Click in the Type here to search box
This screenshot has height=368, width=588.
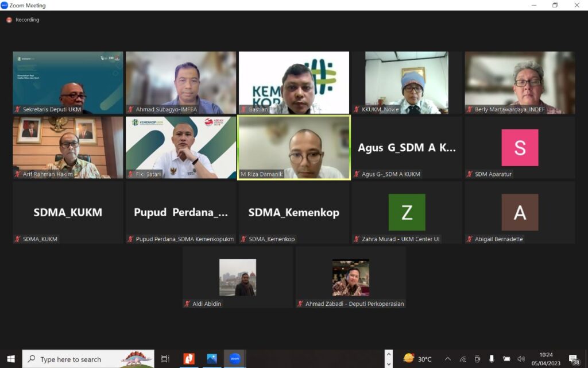click(86, 359)
